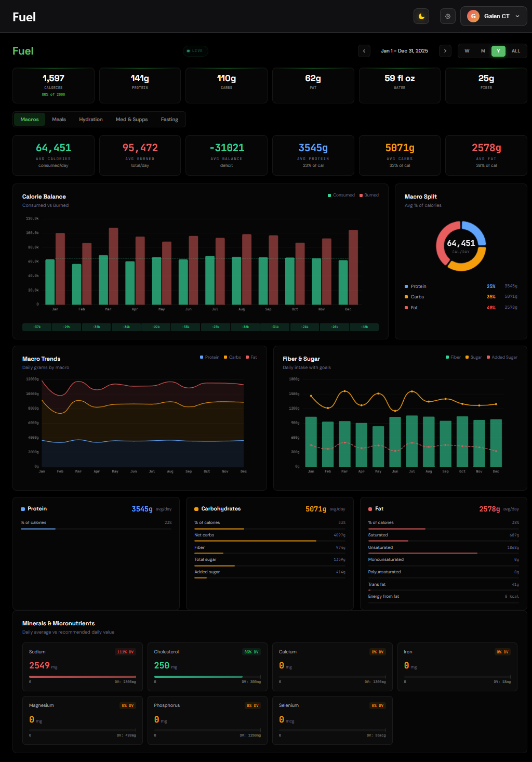Go to next year with right chevron
Image resolution: width=532 pixels, height=762 pixels.
[445, 51]
